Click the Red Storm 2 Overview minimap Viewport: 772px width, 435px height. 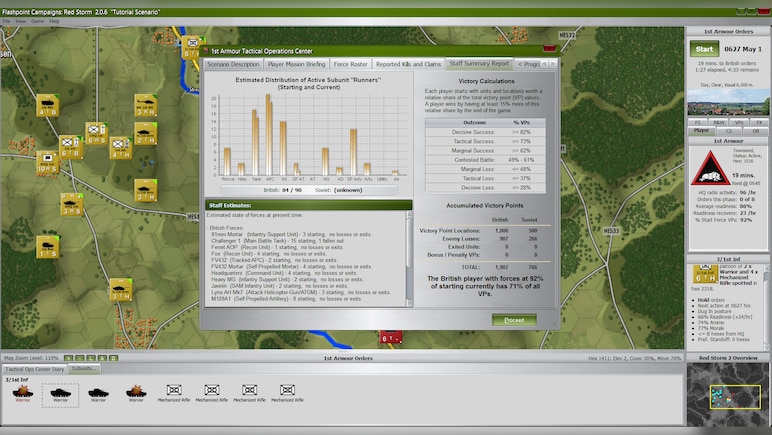tap(728, 395)
